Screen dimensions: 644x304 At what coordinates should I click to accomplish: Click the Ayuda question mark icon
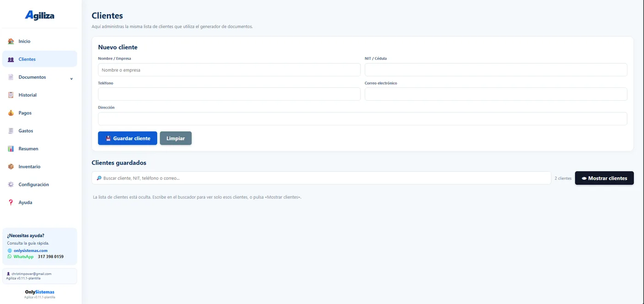click(x=11, y=202)
